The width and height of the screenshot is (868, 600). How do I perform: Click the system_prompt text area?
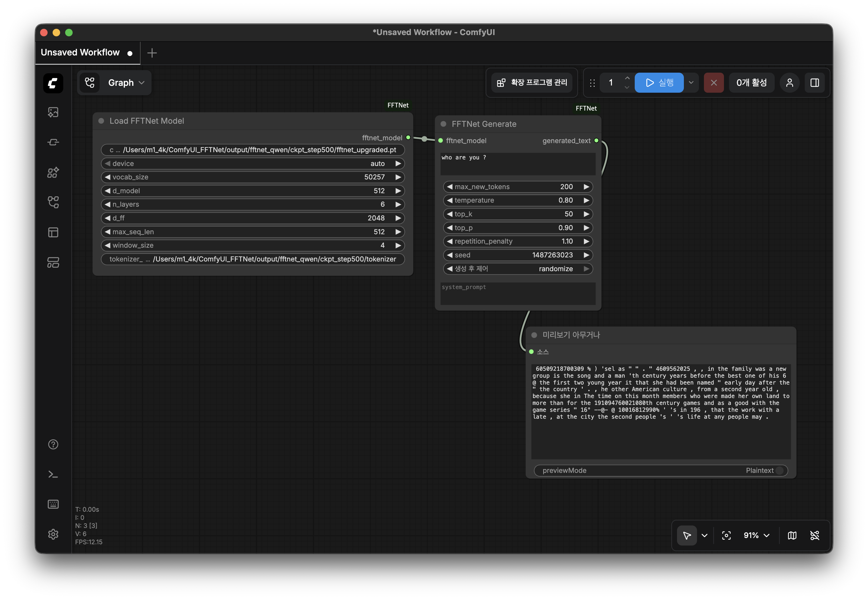(x=518, y=293)
